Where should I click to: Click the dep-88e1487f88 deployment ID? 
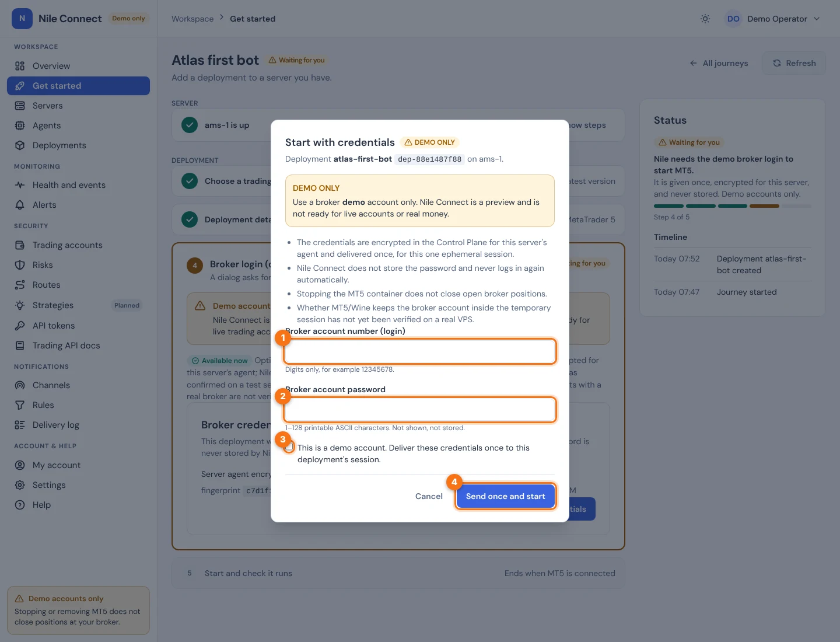click(429, 159)
